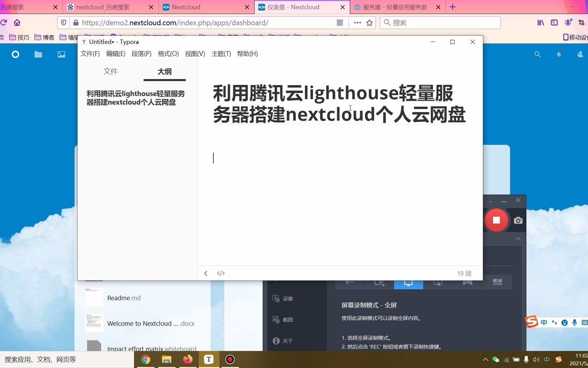Show the tracking protection shield info
The image size is (588, 368).
(x=63, y=23)
